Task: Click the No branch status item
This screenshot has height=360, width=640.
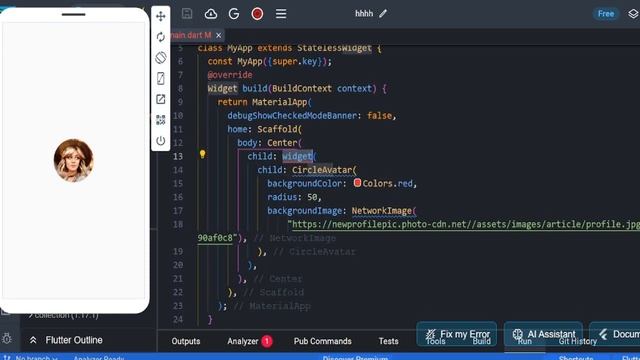Action: (31, 358)
